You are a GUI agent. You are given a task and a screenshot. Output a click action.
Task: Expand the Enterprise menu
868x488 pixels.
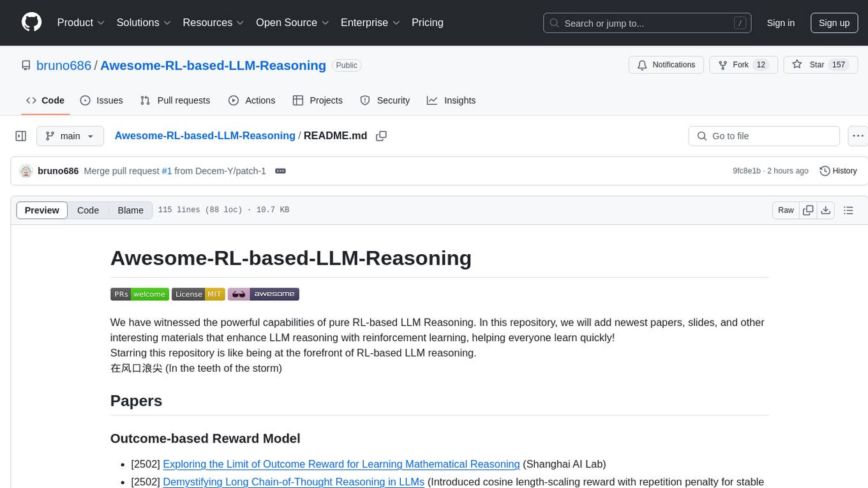(x=370, y=22)
